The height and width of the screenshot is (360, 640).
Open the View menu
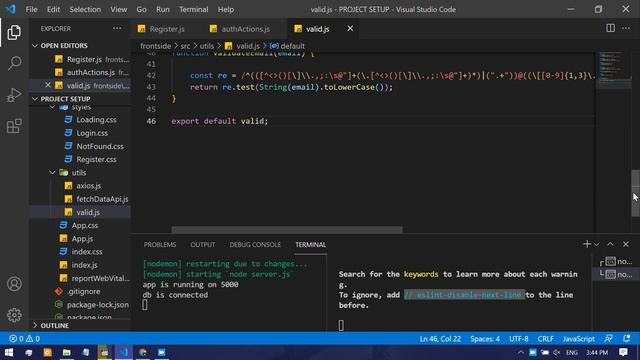[x=118, y=9]
